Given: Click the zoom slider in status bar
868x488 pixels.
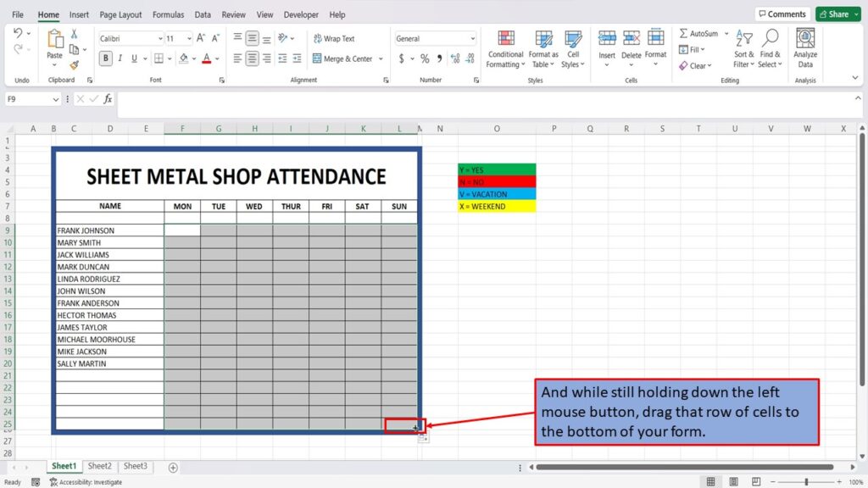Looking at the screenshot, I should coord(806,482).
